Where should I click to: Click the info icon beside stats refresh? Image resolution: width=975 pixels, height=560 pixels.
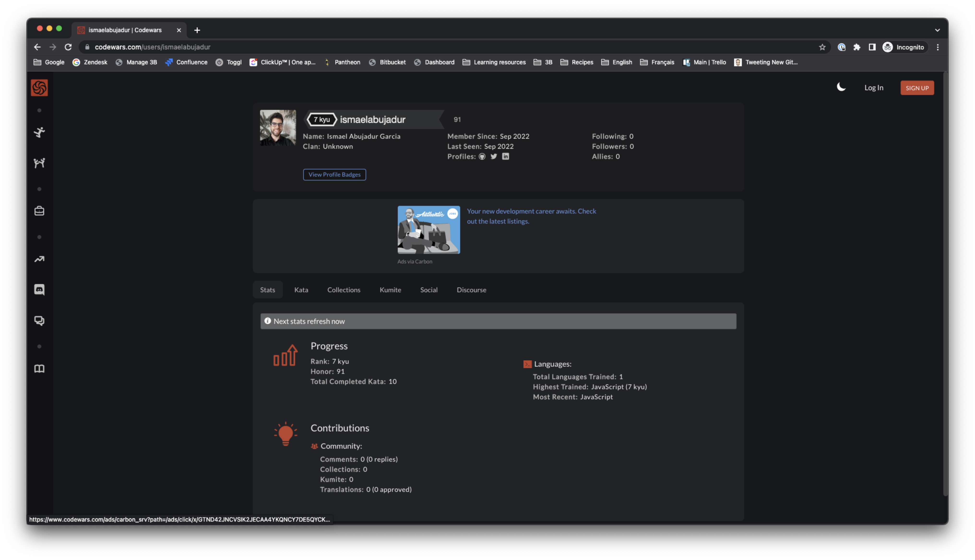pos(268,321)
